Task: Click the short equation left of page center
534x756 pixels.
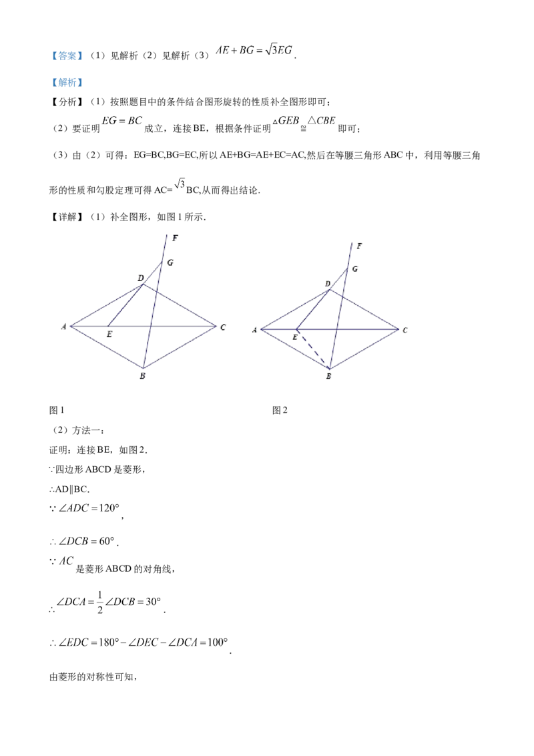Action: coord(123,122)
